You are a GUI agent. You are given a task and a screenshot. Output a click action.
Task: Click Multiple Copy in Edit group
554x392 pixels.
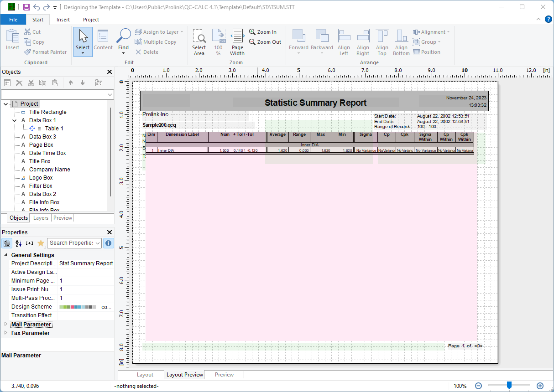156,42
